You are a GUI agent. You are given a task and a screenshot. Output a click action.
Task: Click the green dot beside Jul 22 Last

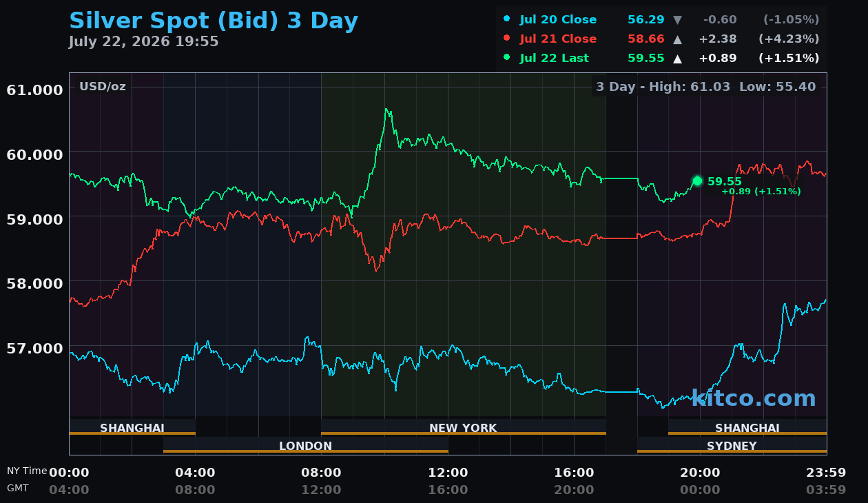(x=507, y=57)
